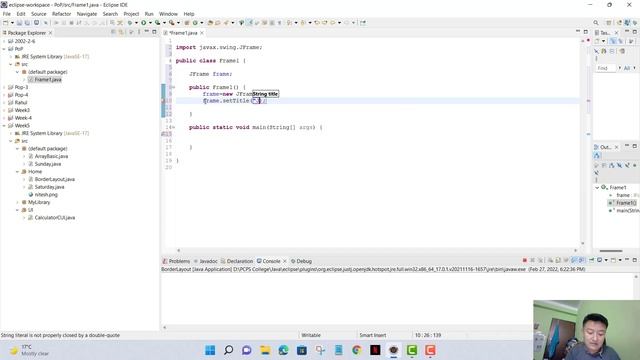The height and width of the screenshot is (360, 640).
Task: Close the Outline view tab
Action: coord(616,147)
